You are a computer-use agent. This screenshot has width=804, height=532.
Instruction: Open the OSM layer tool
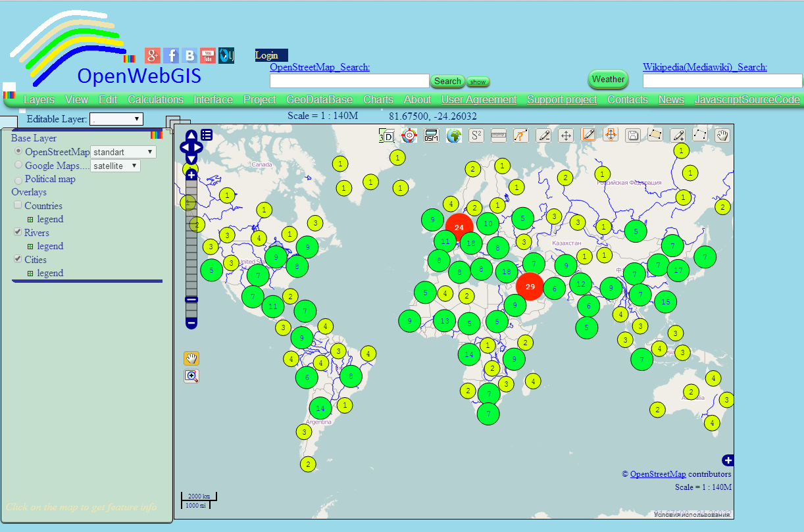[431, 135]
